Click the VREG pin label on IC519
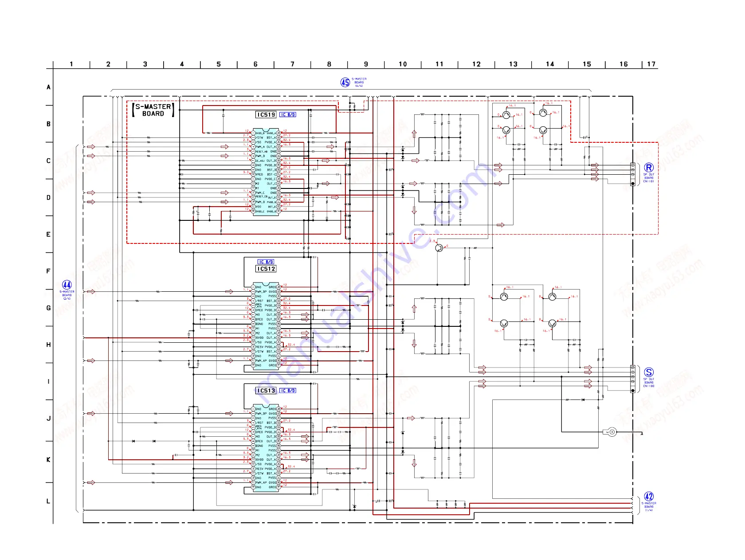 click(x=259, y=175)
